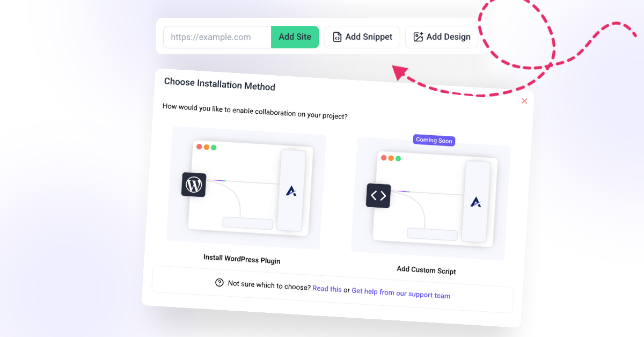Click the image-plus icon in Add Design
Image resolution: width=644 pixels, height=337 pixels.
[x=418, y=37]
